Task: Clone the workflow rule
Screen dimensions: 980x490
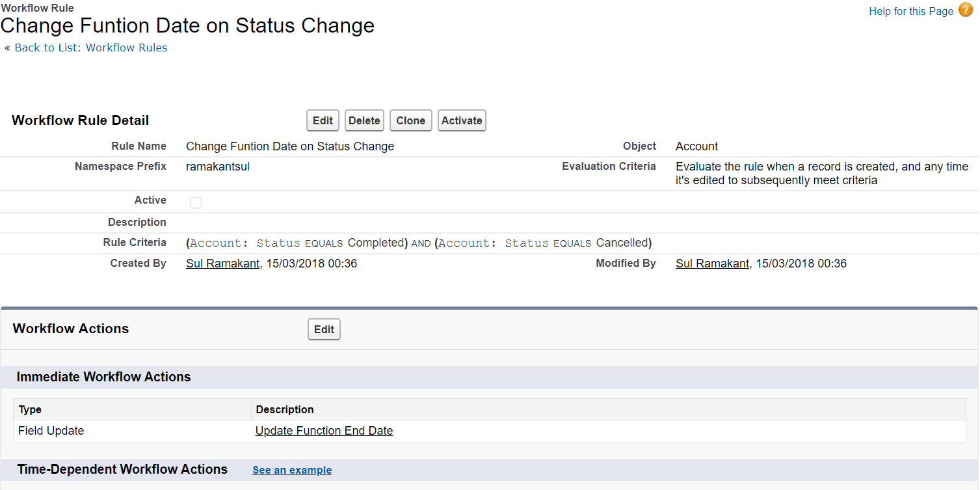Action: click(x=410, y=120)
